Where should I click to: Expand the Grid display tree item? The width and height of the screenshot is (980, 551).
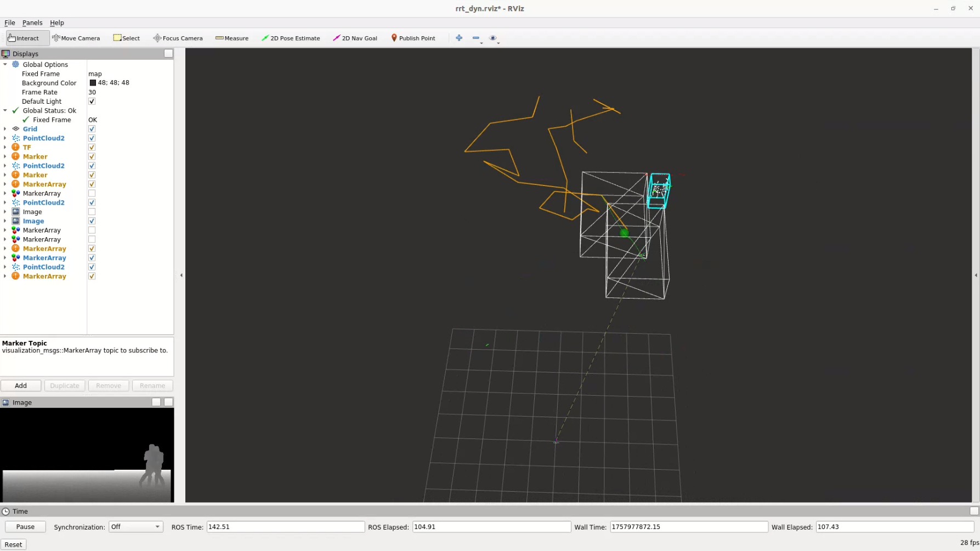pyautogui.click(x=5, y=129)
